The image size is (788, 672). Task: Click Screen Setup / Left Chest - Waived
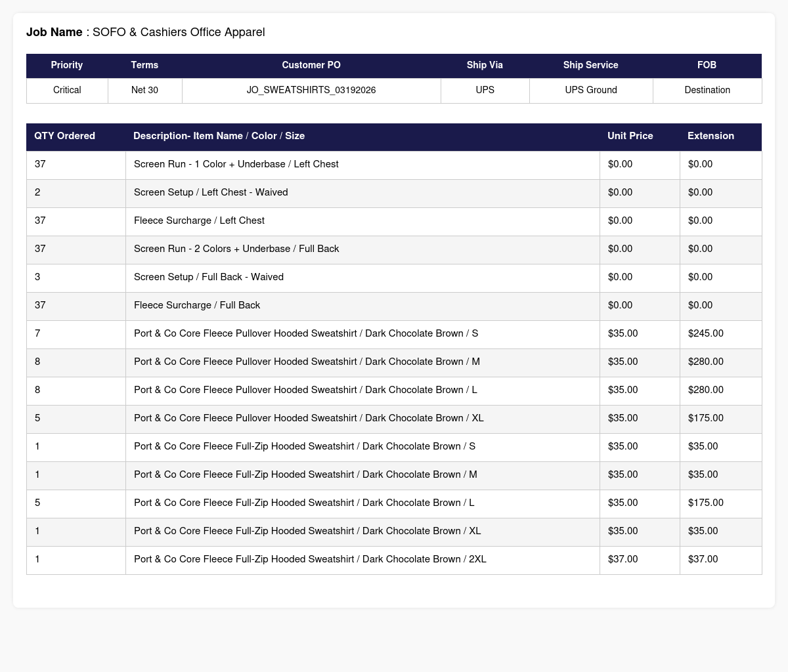[211, 192]
